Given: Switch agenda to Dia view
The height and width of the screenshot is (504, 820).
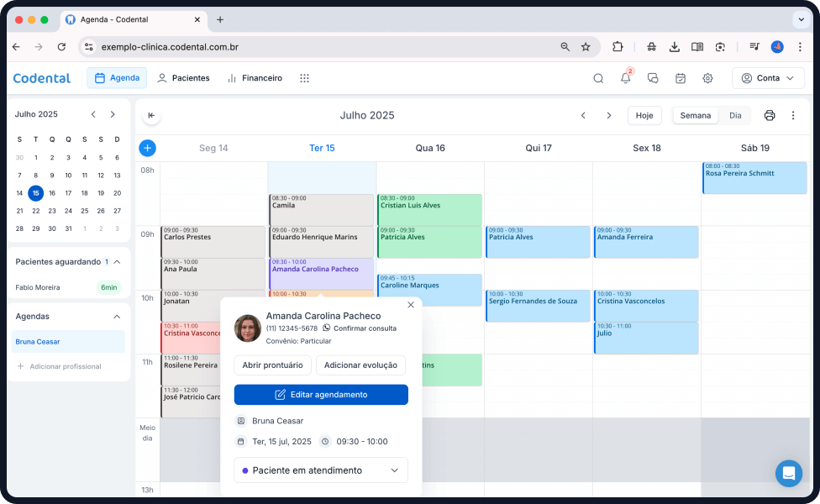Looking at the screenshot, I should click(x=735, y=115).
